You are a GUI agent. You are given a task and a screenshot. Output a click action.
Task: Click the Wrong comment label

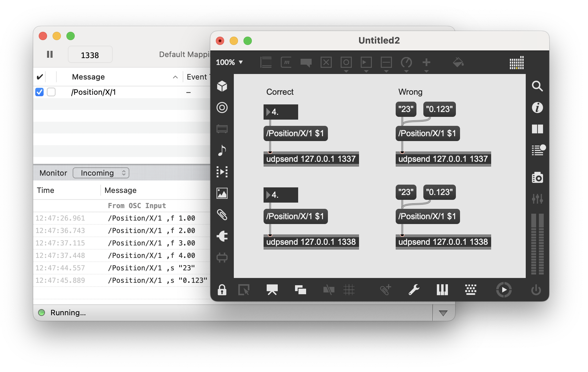tap(410, 92)
